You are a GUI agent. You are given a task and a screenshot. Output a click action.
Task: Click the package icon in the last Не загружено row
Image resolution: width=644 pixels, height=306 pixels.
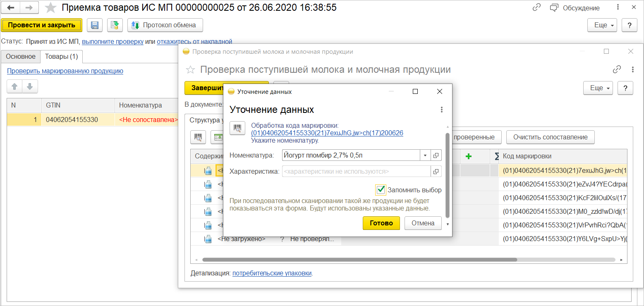coord(208,239)
